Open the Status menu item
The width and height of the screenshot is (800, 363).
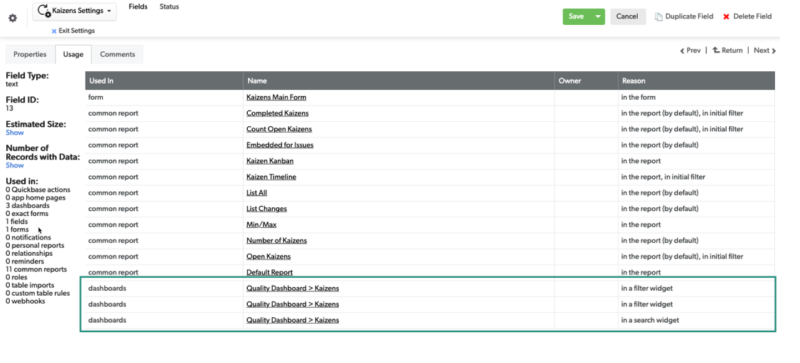click(169, 7)
